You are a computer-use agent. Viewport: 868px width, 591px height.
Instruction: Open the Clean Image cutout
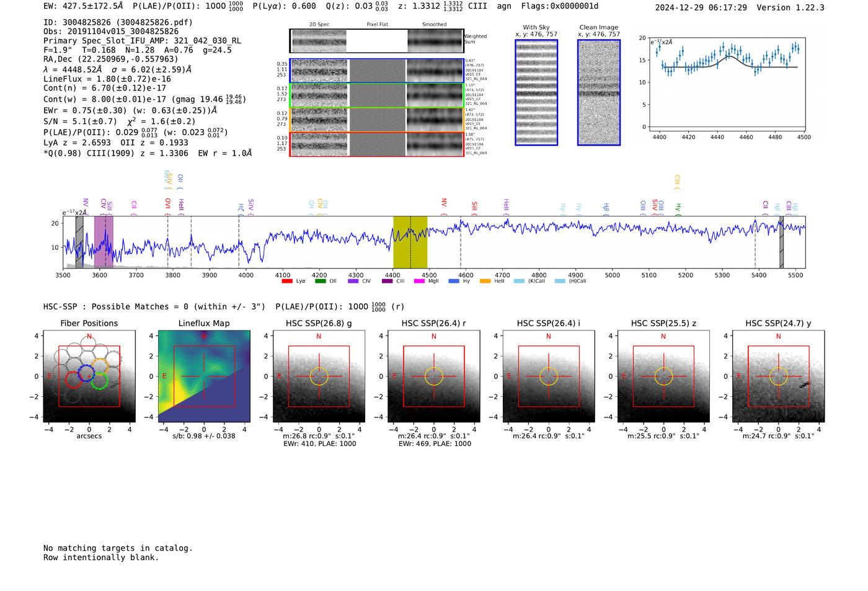pyautogui.click(x=599, y=92)
